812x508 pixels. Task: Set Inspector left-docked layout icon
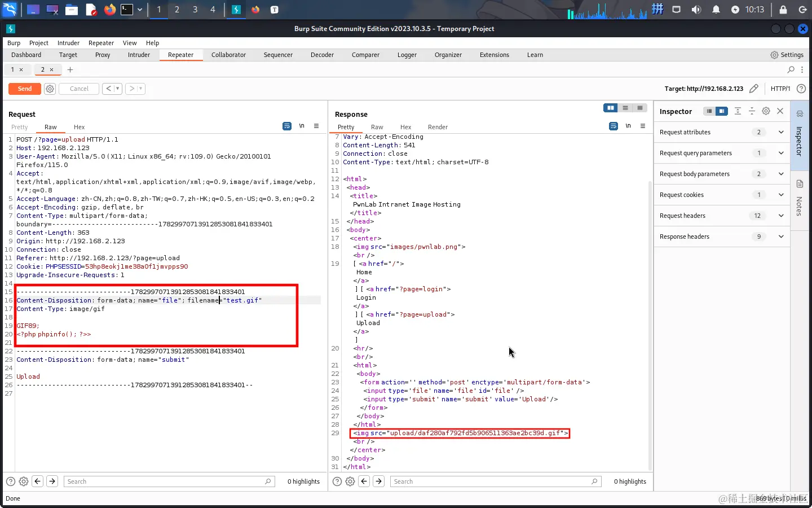tap(709, 111)
